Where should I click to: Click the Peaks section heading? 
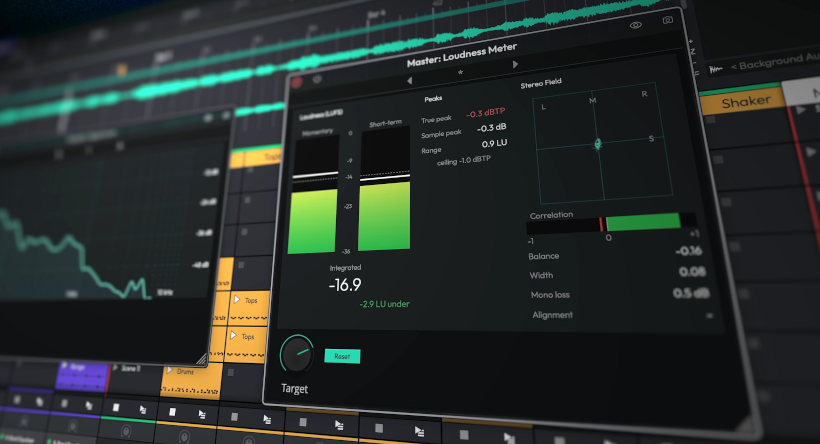tap(433, 98)
